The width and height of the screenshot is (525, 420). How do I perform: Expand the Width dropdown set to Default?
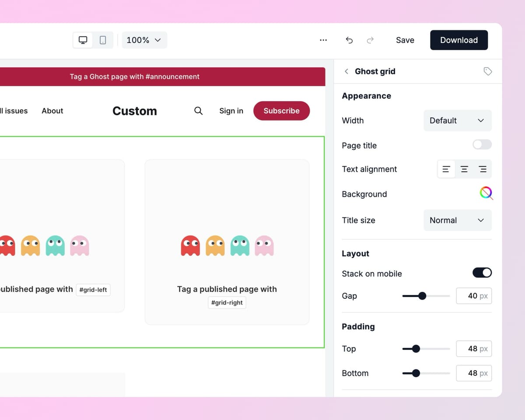point(457,121)
